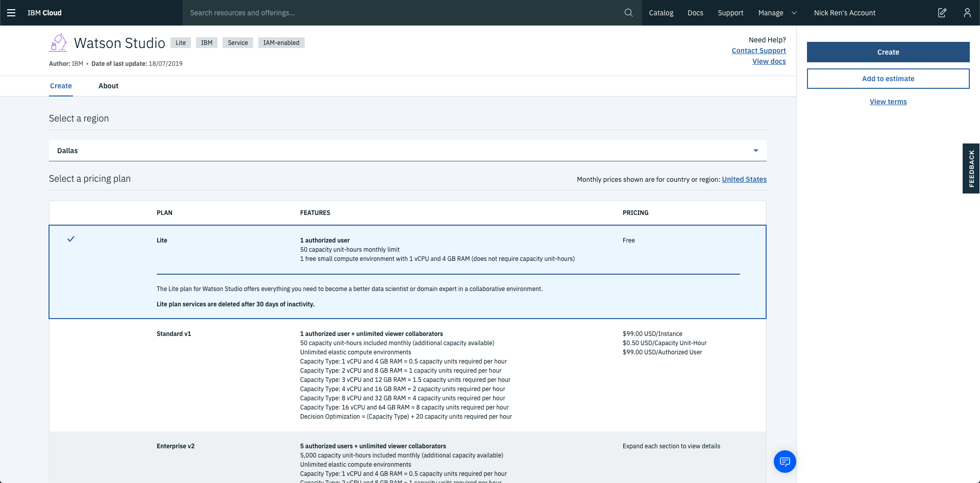Image resolution: width=980 pixels, height=483 pixels.
Task: Click IBM Cloud home logo text
Action: click(44, 13)
